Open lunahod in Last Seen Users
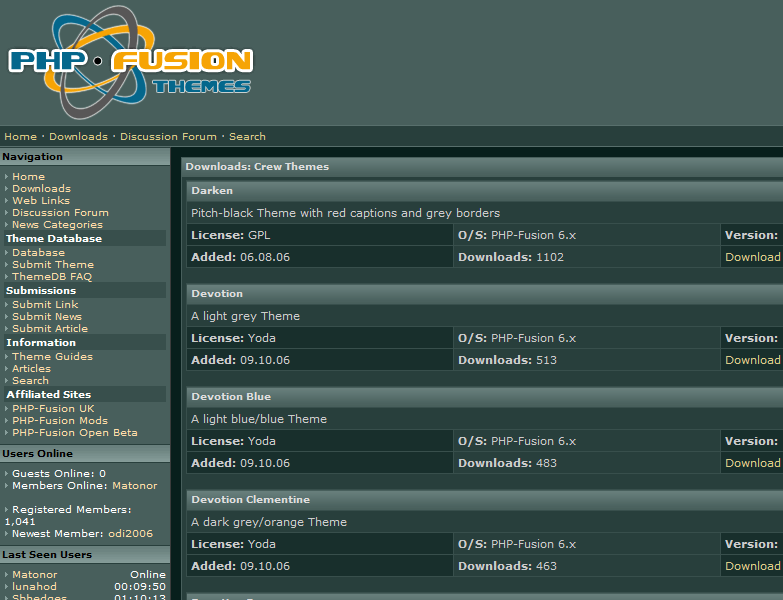This screenshot has height=600, width=783. (34, 587)
